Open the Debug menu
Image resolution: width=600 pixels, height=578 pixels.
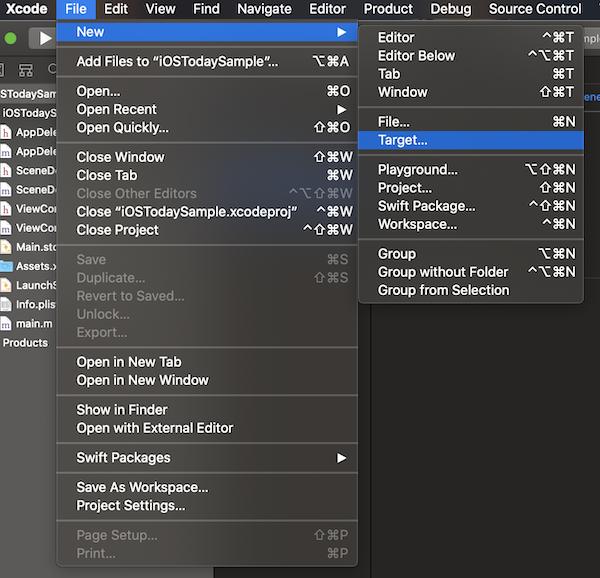click(x=451, y=9)
